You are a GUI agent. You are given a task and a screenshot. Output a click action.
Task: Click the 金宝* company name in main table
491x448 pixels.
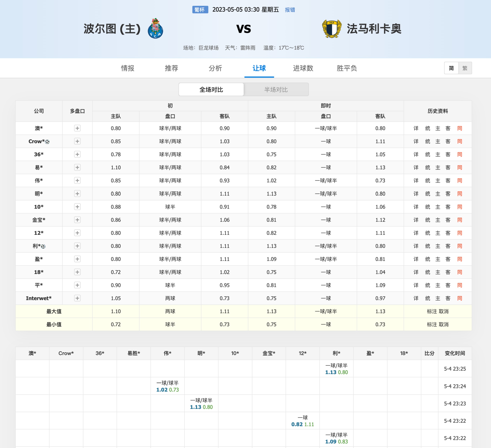(39, 220)
